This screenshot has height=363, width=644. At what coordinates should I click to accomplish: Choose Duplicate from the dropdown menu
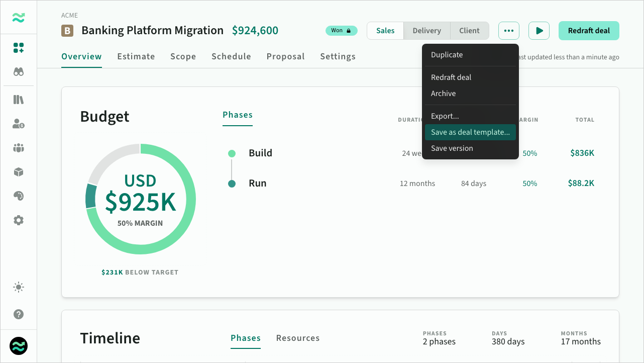tap(470, 55)
